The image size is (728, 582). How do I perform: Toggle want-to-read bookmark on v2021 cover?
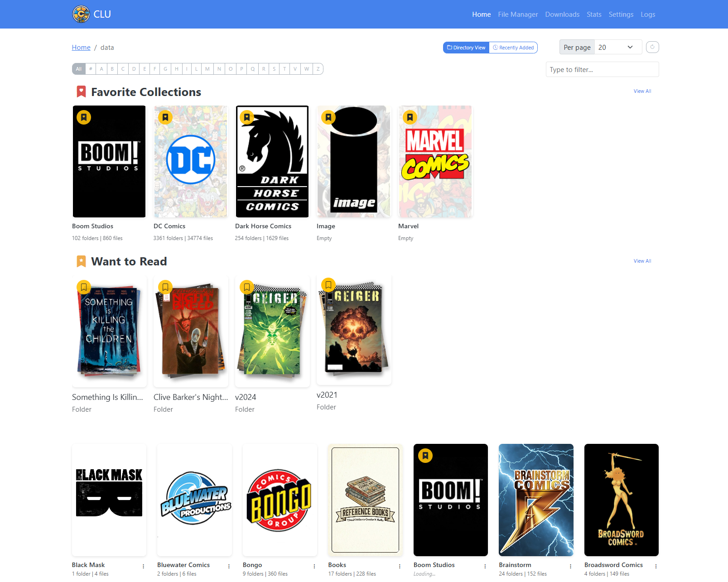(328, 285)
